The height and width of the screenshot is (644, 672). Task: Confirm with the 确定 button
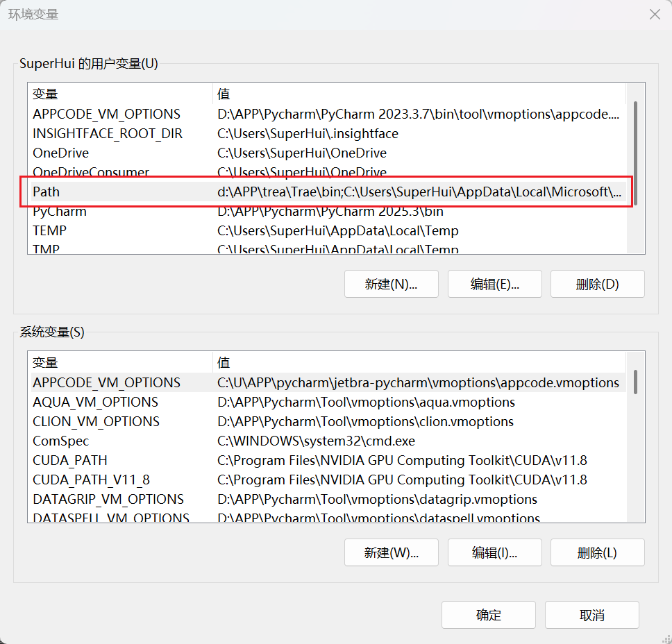click(489, 615)
